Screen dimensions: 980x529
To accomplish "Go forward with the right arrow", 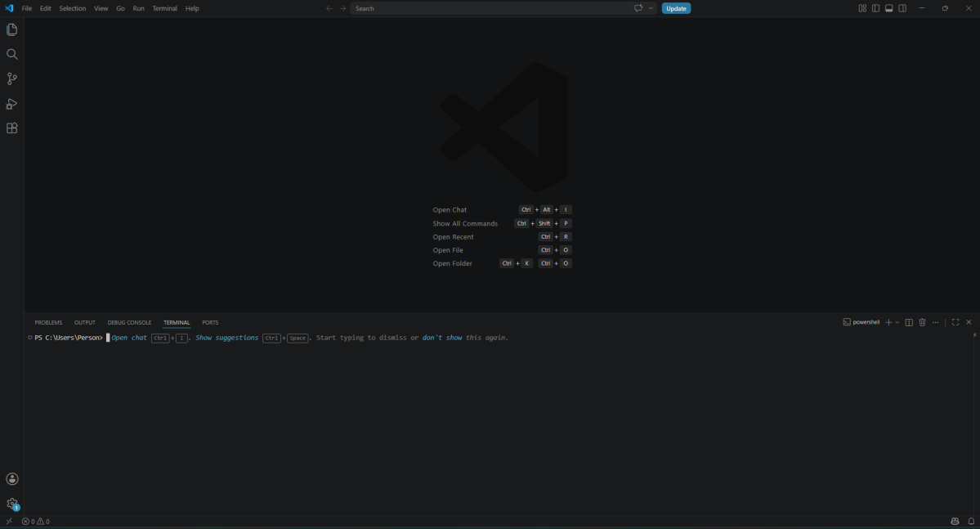I will 342,8.
